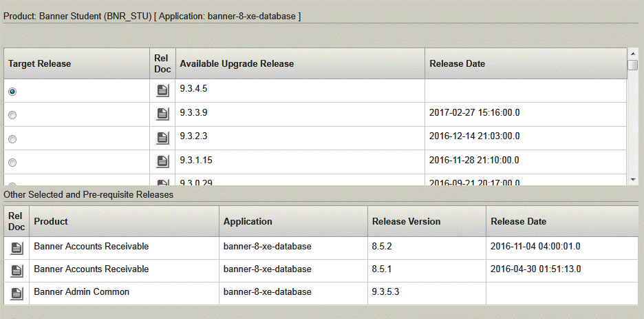Click version text 9.3.3.9
Image resolution: width=644 pixels, height=319 pixels.
pyautogui.click(x=193, y=112)
